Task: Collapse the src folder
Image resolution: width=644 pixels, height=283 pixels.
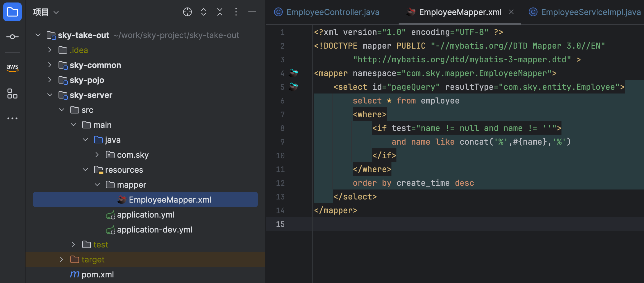Action: click(x=62, y=110)
